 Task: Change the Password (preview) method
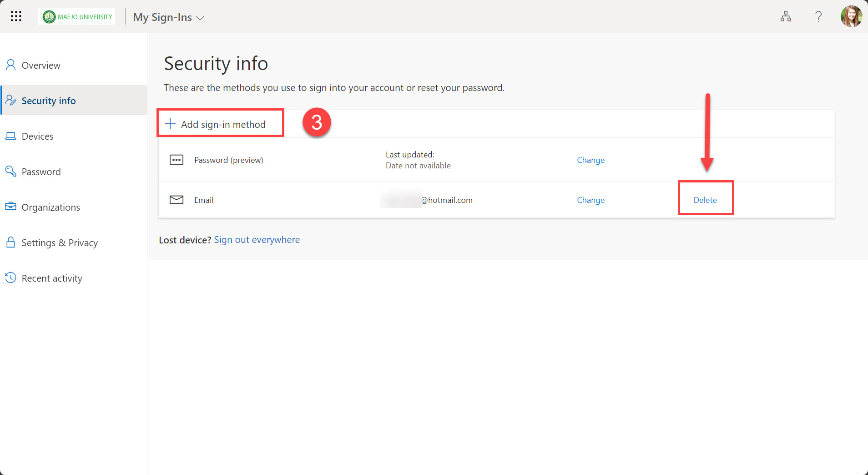(590, 160)
